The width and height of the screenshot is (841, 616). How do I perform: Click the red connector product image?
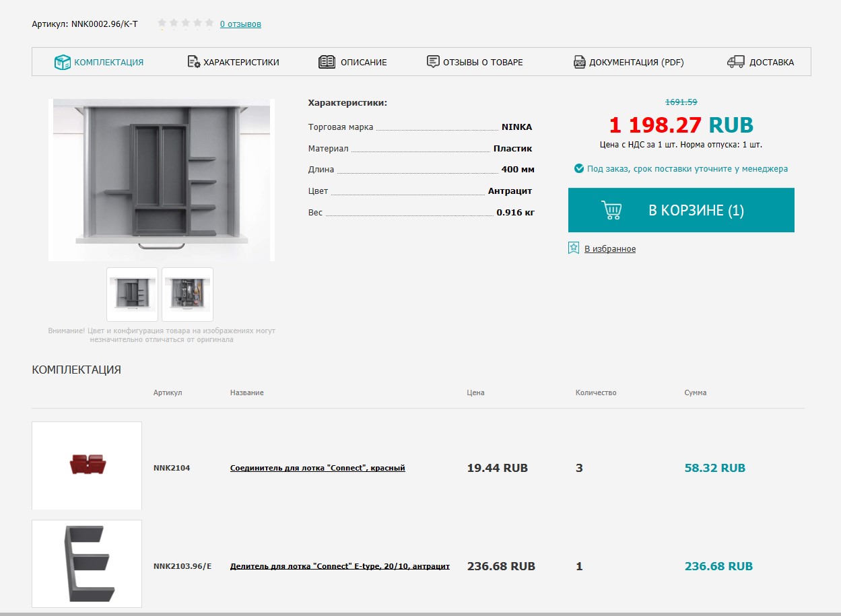click(x=87, y=465)
